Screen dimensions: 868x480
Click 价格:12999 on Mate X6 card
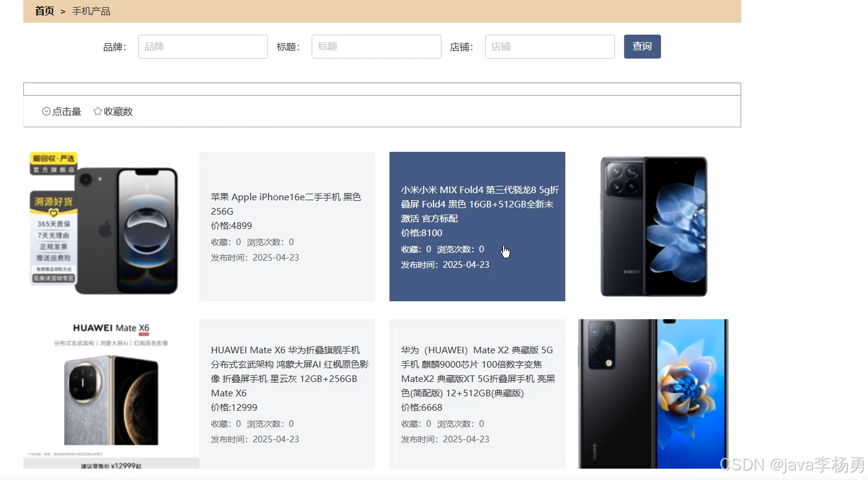[x=234, y=408]
